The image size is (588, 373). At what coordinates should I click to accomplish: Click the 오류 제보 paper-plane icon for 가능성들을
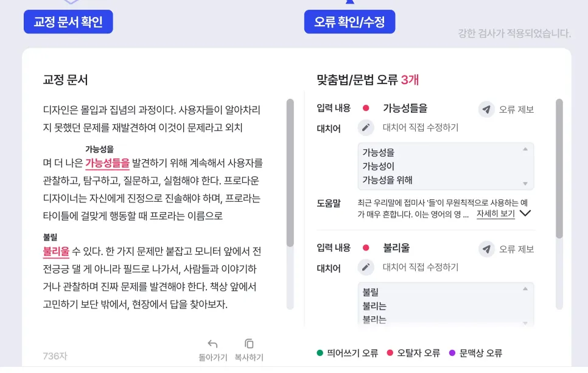[486, 110]
